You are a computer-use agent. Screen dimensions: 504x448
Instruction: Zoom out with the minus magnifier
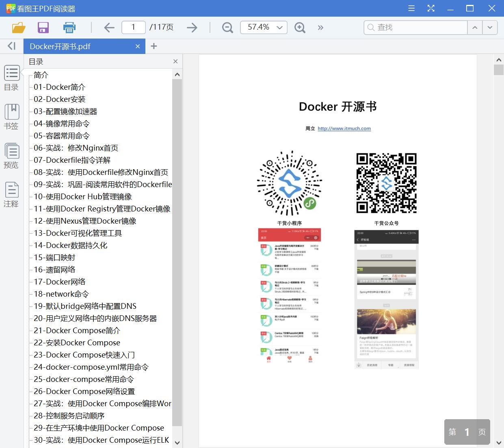pos(227,28)
